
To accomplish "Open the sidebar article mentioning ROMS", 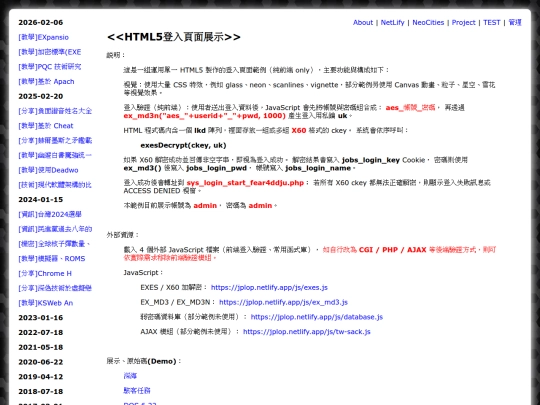I will [52, 259].
